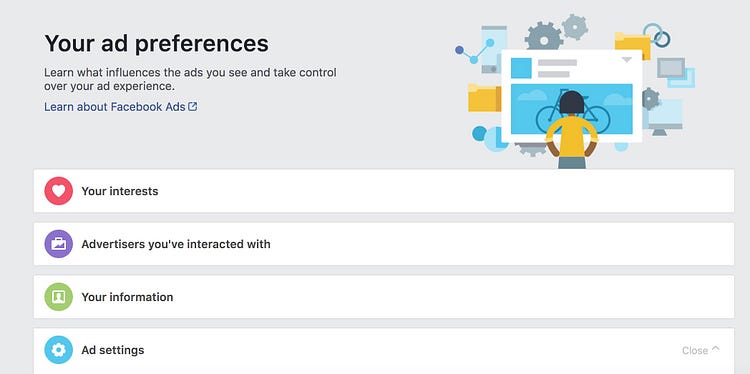Click the blue gear Ad settings icon

(58, 350)
